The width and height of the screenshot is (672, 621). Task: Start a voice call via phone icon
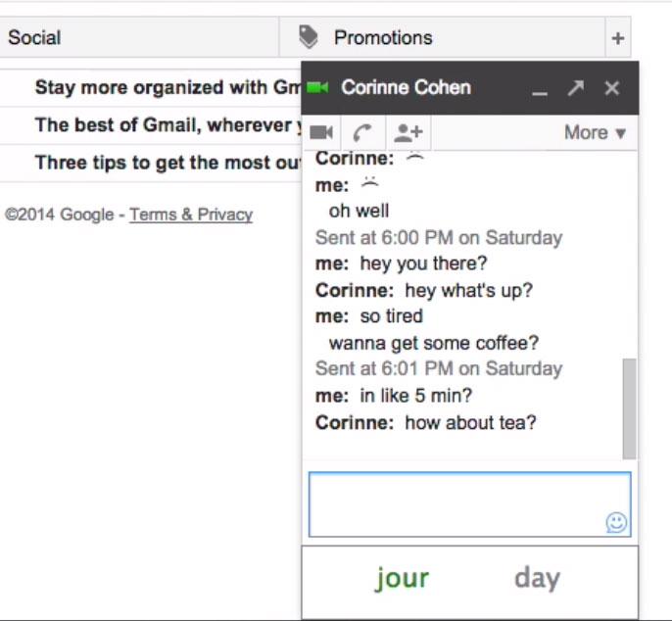[363, 132]
